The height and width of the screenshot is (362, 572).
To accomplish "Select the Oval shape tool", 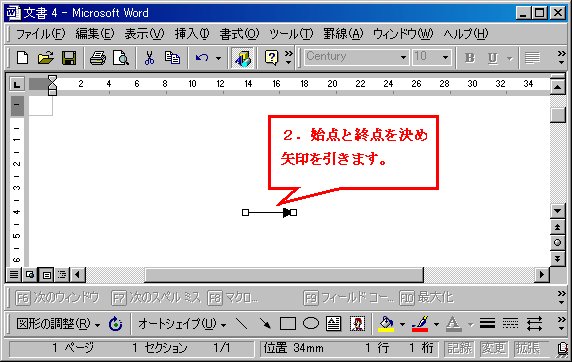I will point(311,323).
